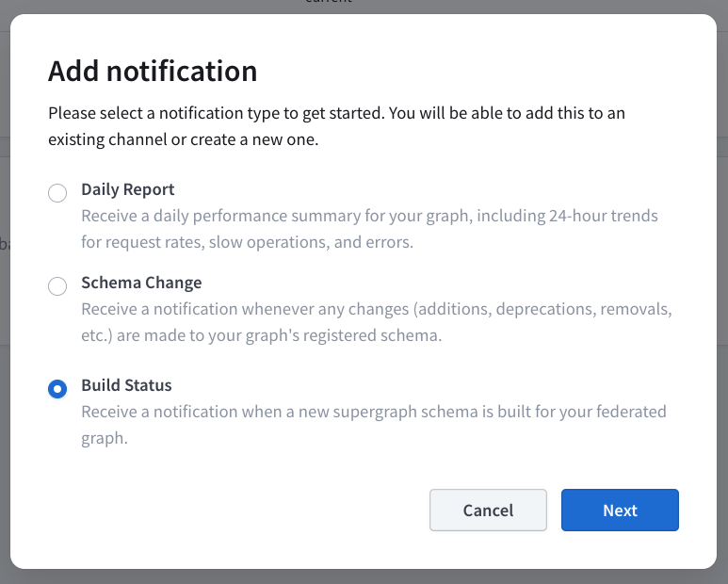Click the Schema Change label
The image size is (728, 584).
tap(141, 283)
